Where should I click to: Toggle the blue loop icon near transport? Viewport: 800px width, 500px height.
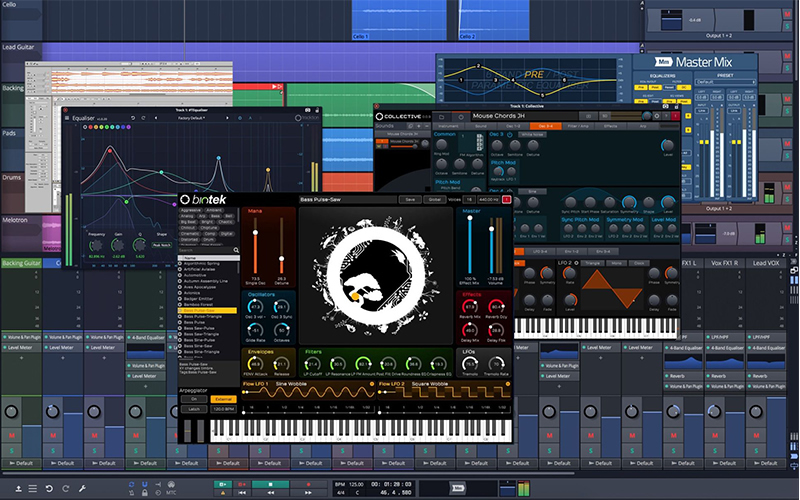(x=132, y=484)
